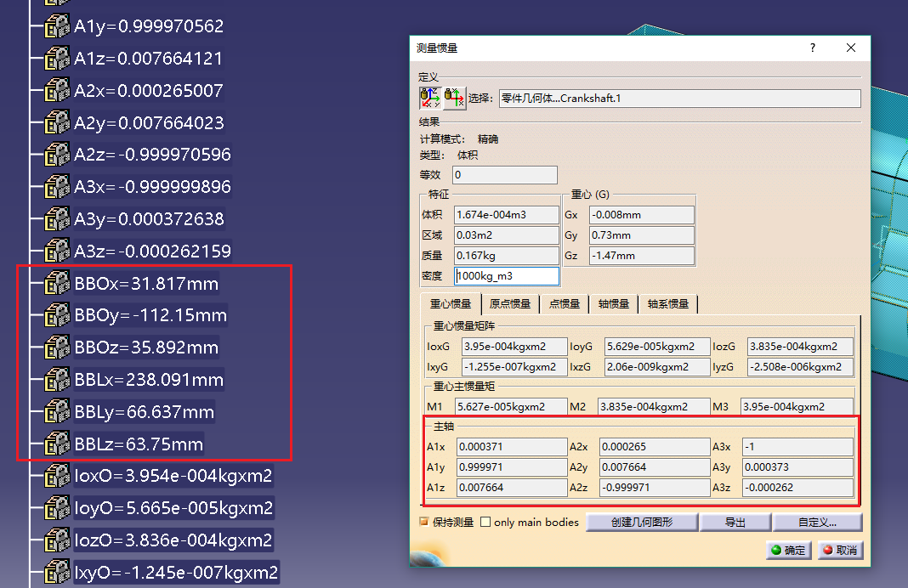Click the 自定义... customization button
Screen dimensions: 908x588
click(817, 522)
